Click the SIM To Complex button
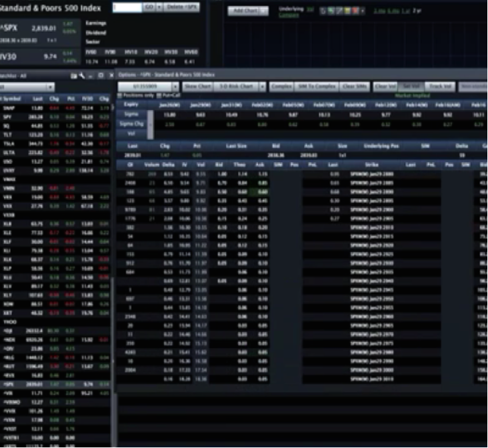Viewport: 488px width, 448px height. click(x=317, y=87)
